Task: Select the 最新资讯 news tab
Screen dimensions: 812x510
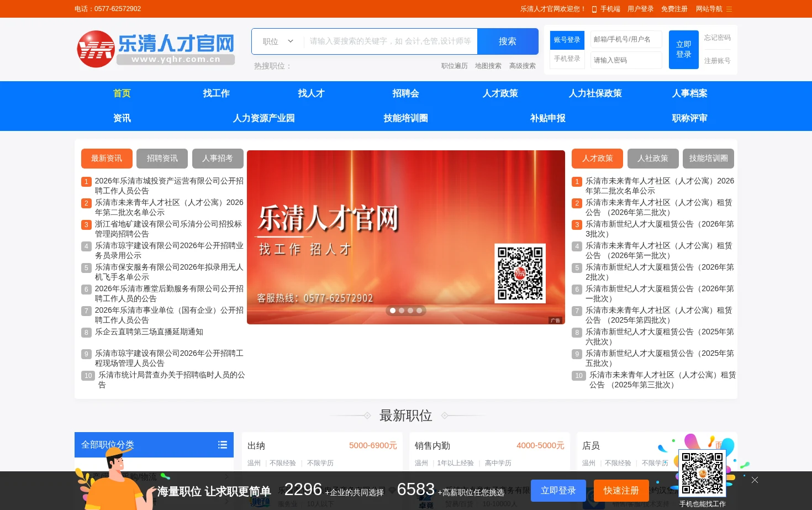Action: coord(107,159)
